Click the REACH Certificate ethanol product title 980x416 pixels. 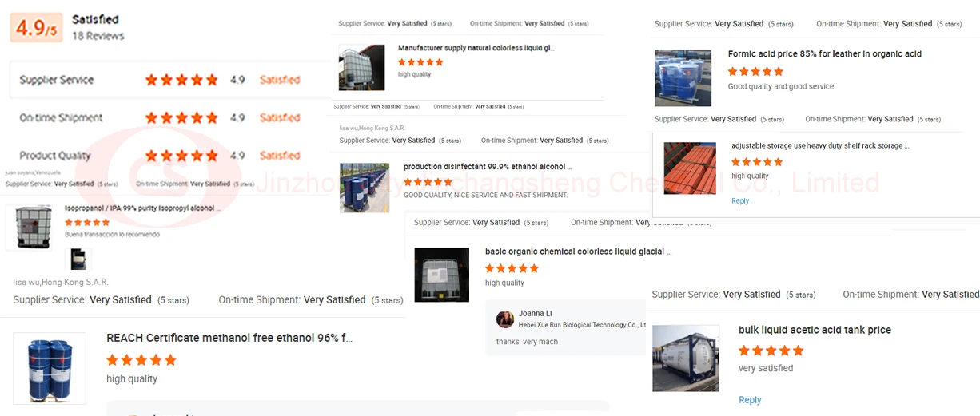point(229,338)
